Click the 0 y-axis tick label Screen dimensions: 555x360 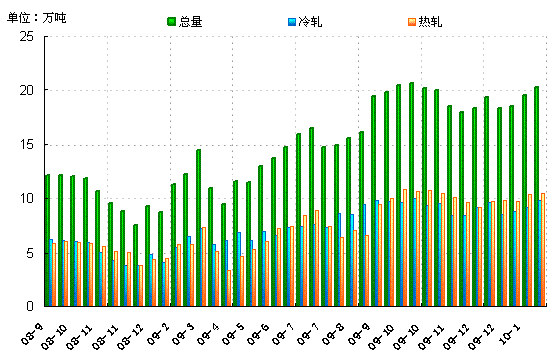pyautogui.click(x=30, y=306)
